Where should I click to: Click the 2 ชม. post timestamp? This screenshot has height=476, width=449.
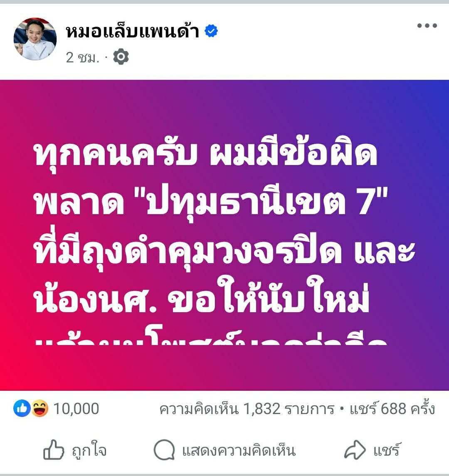(83, 57)
